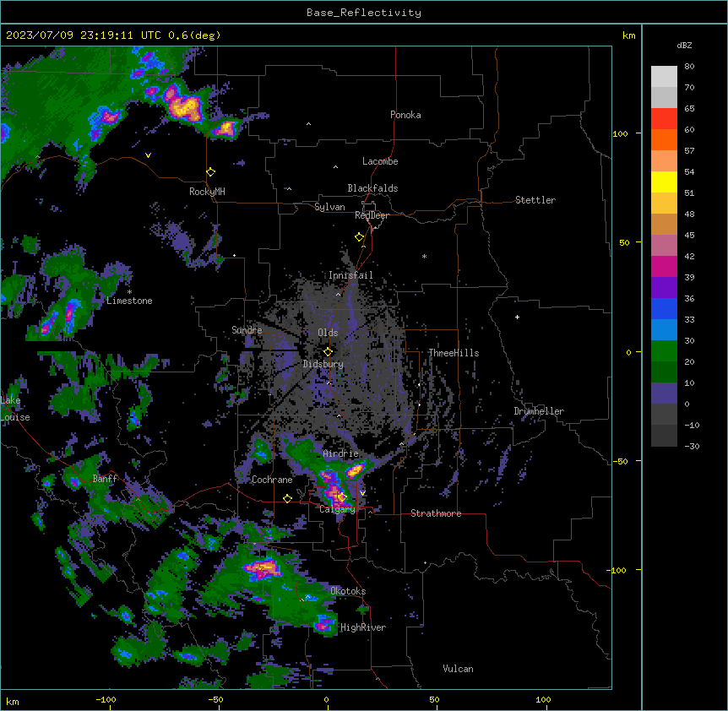This screenshot has width=728, height=711.
Task: Select the purple swatch in the dBZ legend
Action: click(x=664, y=288)
